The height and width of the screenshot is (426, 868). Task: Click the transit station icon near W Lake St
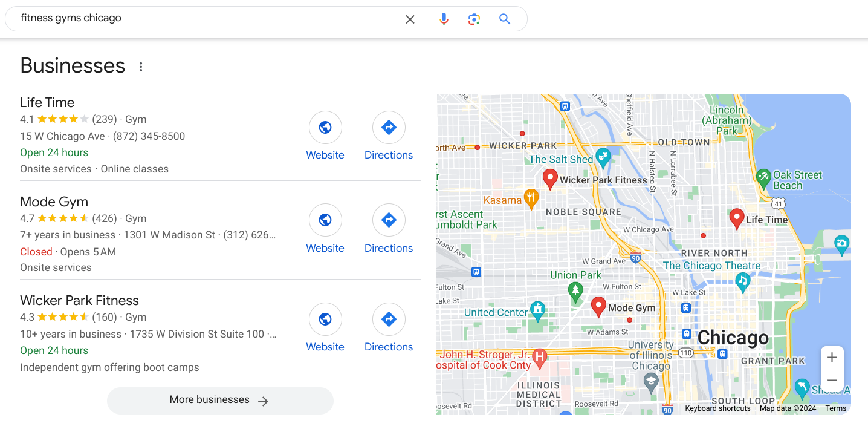[685, 307]
